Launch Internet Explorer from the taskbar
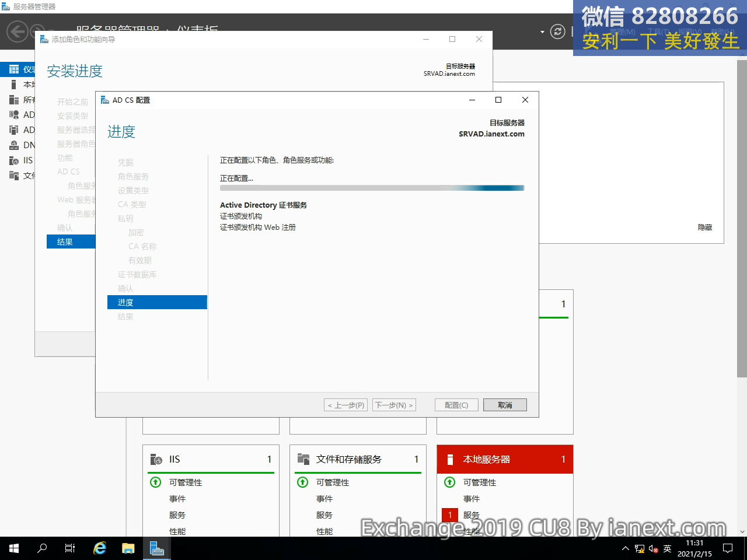The width and height of the screenshot is (747, 560). click(x=100, y=548)
